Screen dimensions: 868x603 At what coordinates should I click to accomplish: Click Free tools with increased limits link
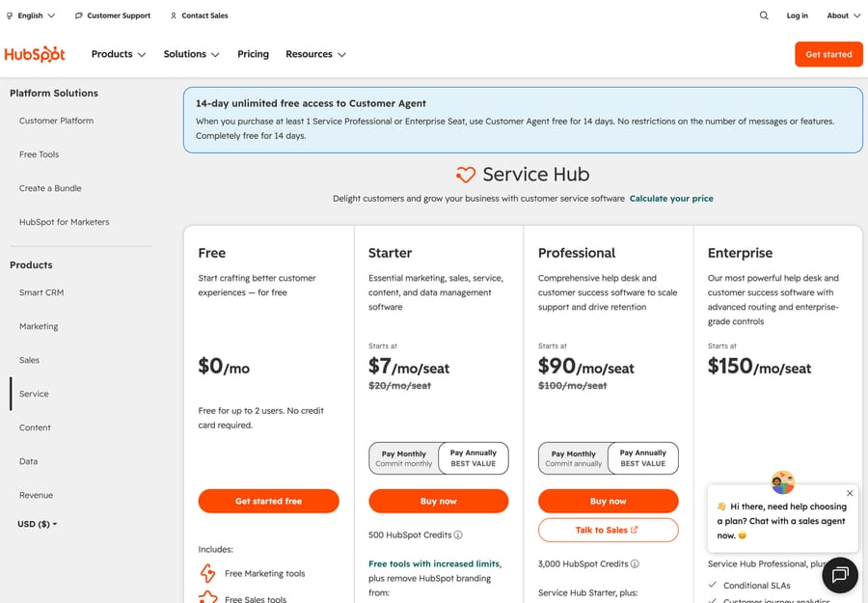pyautogui.click(x=435, y=563)
